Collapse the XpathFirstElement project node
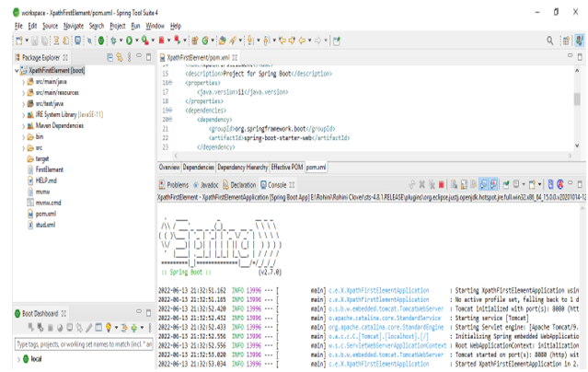Viewport: 588px width, 372px height. tap(17, 71)
